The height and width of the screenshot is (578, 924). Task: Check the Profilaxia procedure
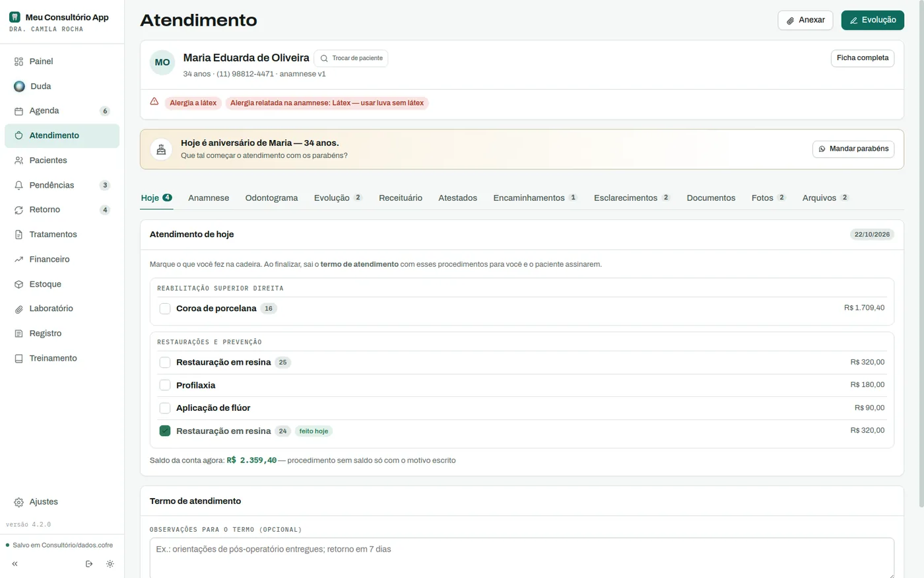click(x=165, y=385)
